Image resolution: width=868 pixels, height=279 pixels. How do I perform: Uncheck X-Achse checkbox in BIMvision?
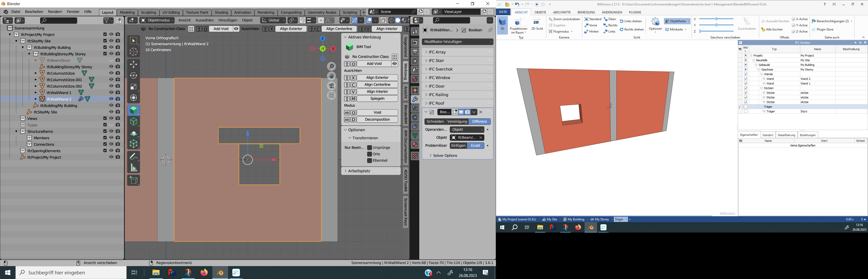pos(794,19)
